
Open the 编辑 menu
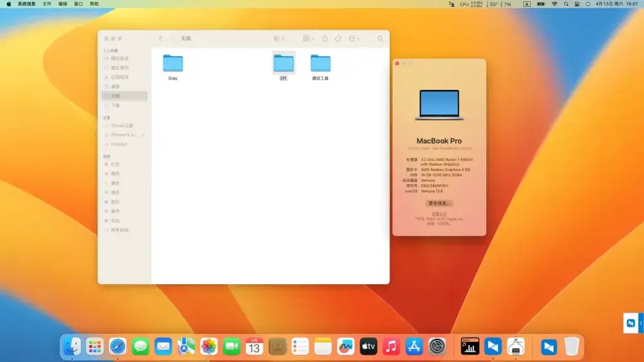pos(62,4)
